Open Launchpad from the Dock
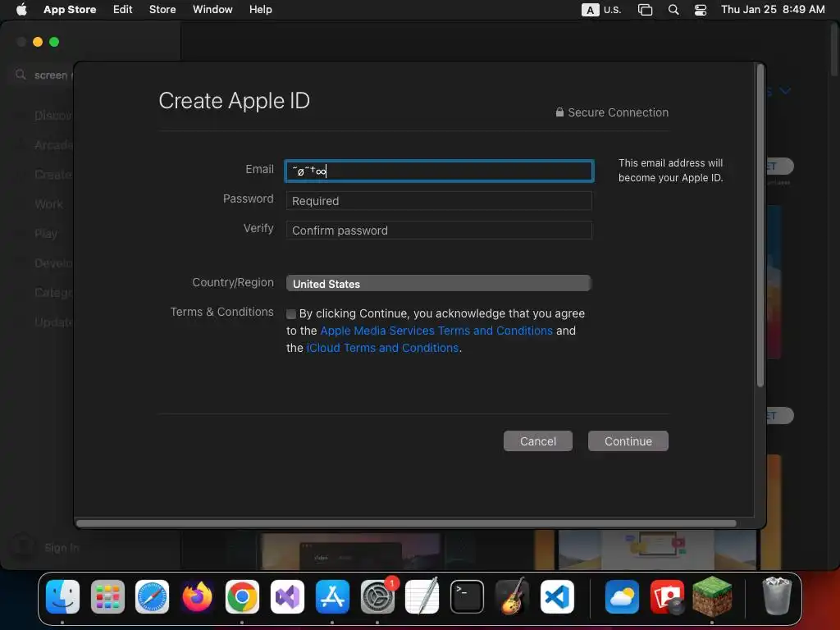 click(107, 596)
